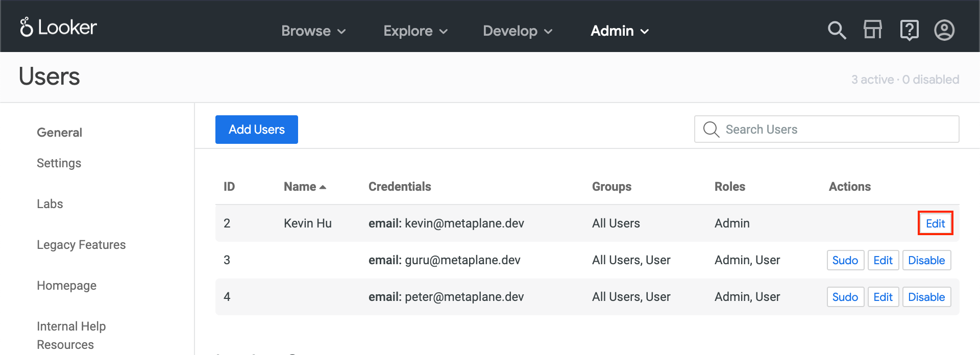The image size is (980, 355).
Task: Click the General sidebar heading
Action: 59,133
